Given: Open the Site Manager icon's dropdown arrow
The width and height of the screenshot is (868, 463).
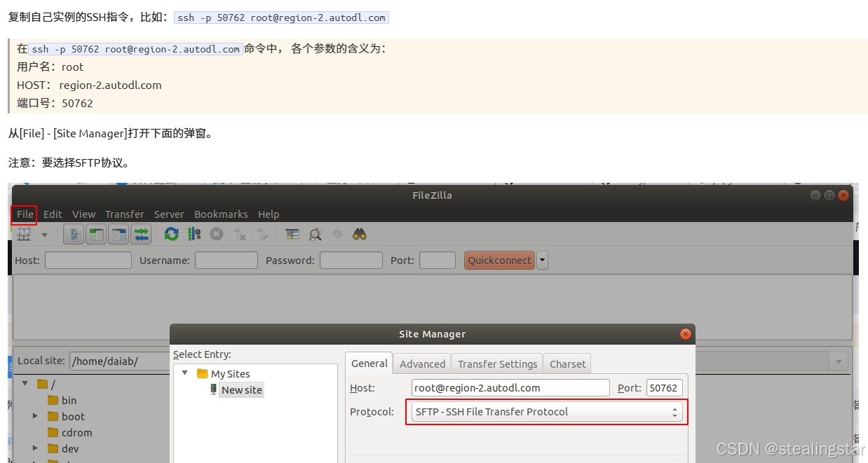Looking at the screenshot, I should click(45, 235).
